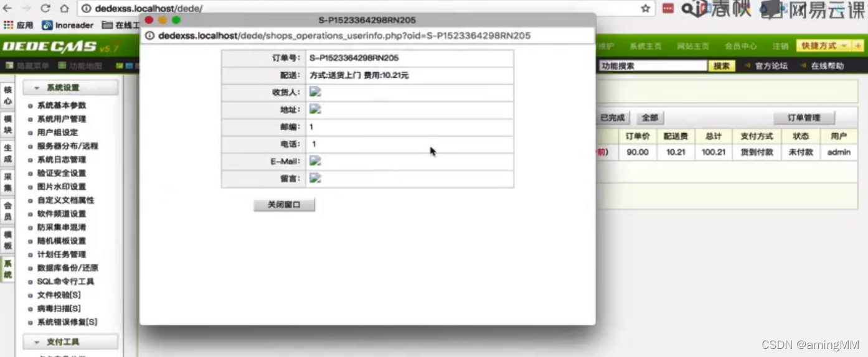The height and width of the screenshot is (357, 868).
Task: Click the 订单管理 button
Action: 804,118
